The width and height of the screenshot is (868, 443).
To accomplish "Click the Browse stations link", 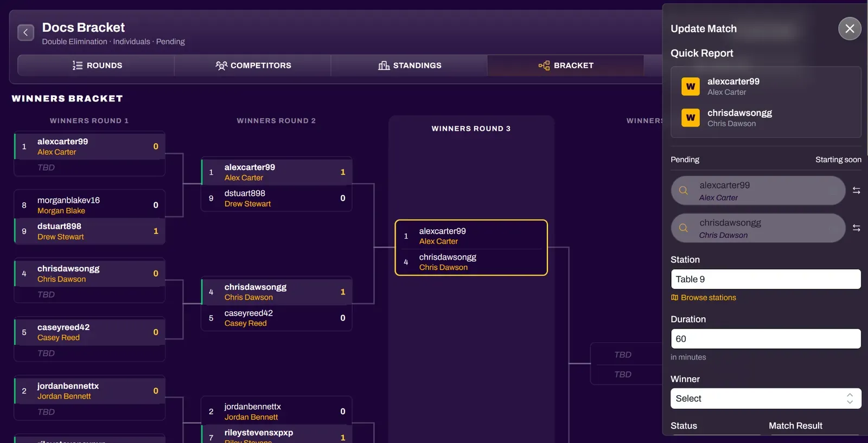I will [704, 298].
